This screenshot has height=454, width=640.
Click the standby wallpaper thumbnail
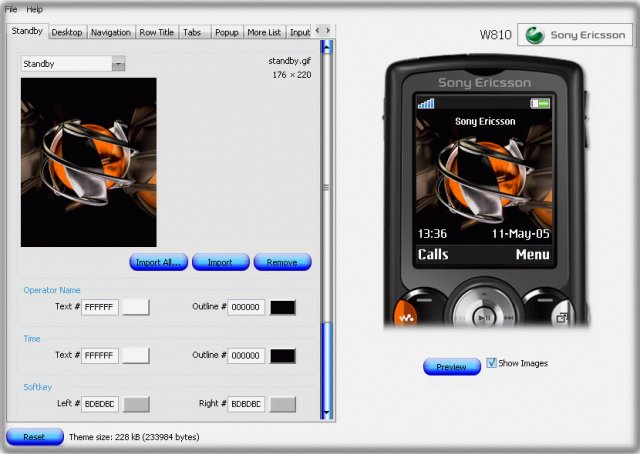[x=89, y=162]
